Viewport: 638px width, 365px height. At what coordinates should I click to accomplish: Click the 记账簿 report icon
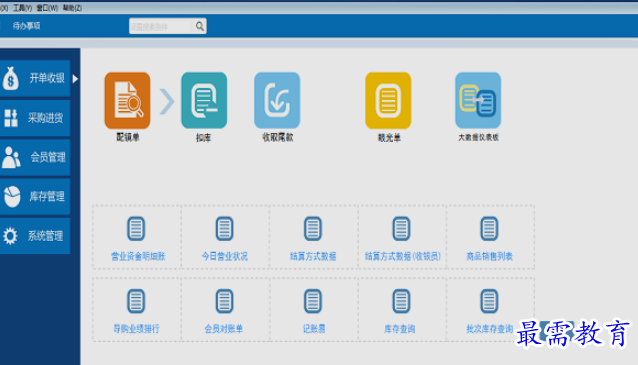pyautogui.click(x=312, y=301)
